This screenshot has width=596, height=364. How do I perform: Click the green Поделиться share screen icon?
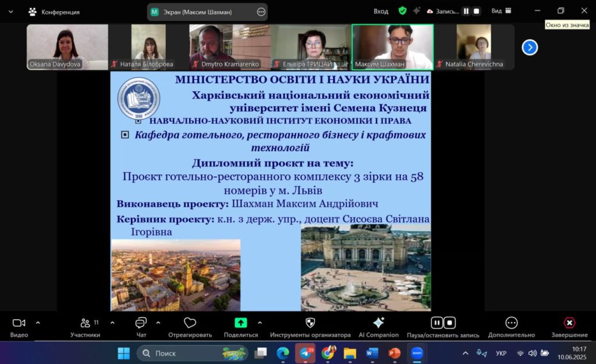(x=240, y=323)
